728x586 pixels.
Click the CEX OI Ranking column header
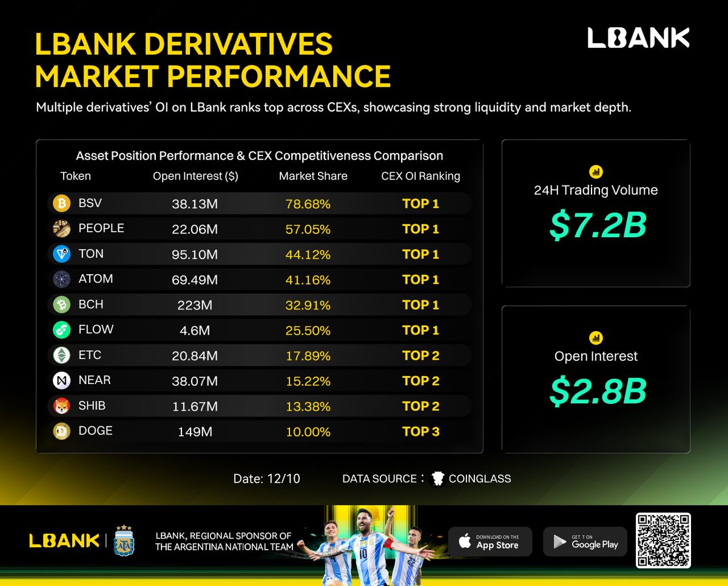click(x=420, y=177)
